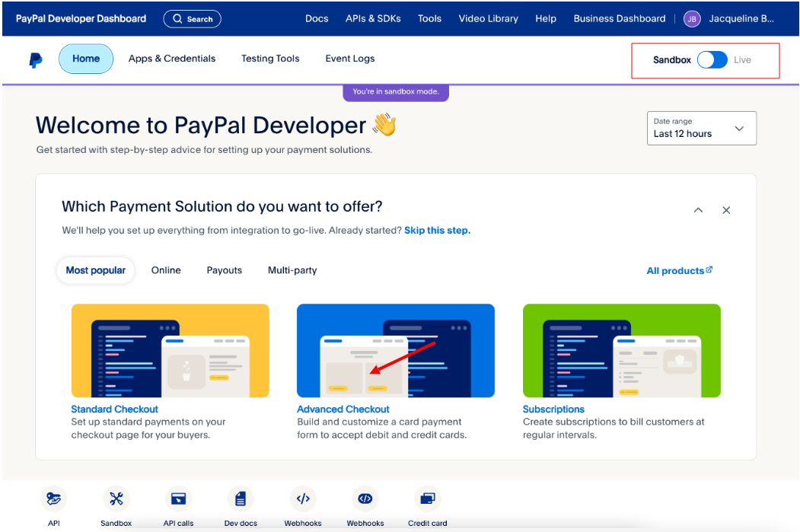Open the Dev docs icon
This screenshot has height=532, width=800.
pyautogui.click(x=241, y=499)
